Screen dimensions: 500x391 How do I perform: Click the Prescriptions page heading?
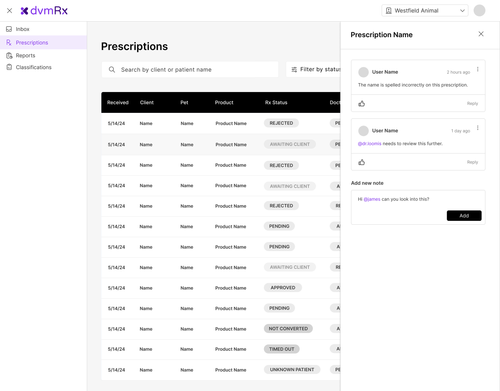click(x=134, y=46)
